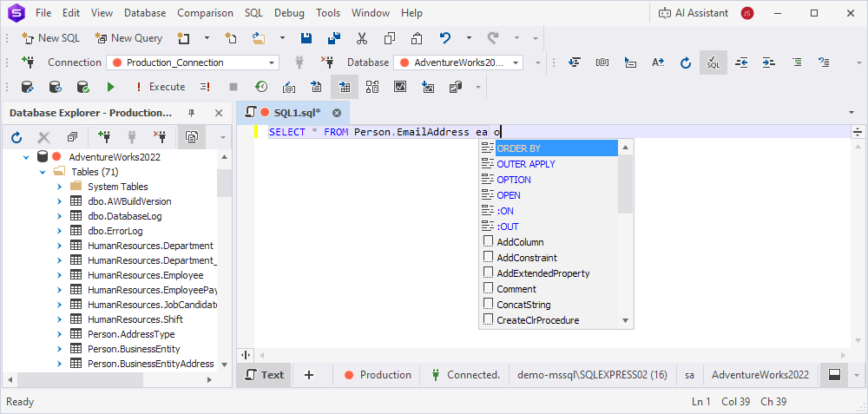The width and height of the screenshot is (868, 414).
Task: Open the AI Assistant button
Action: point(694,13)
